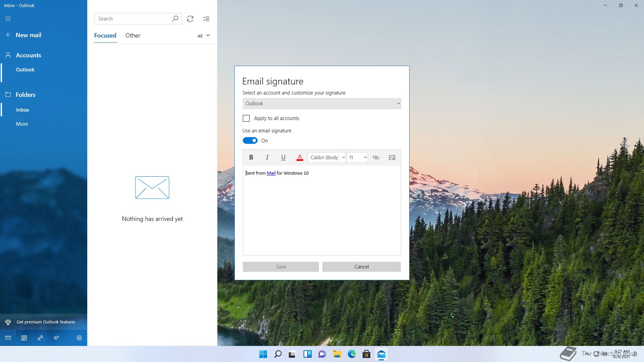Apply italic formatting to signature

267,158
